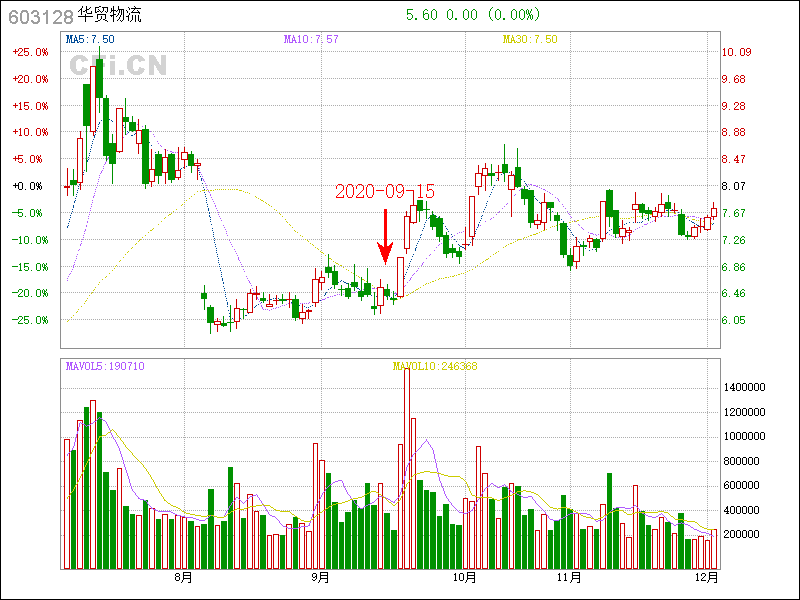Select the 6.46 price axis value

(734, 293)
